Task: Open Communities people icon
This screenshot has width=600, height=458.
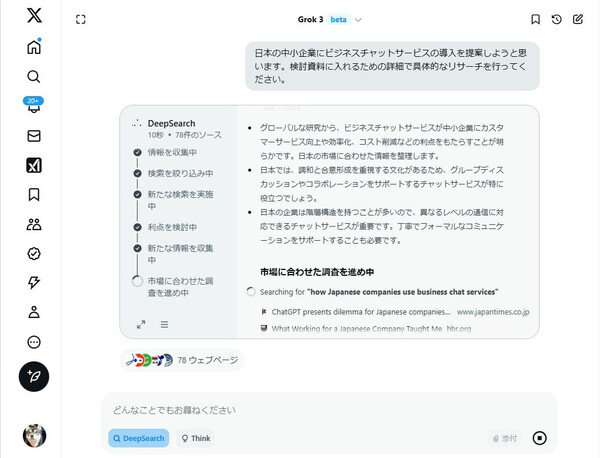Action: pyautogui.click(x=34, y=224)
